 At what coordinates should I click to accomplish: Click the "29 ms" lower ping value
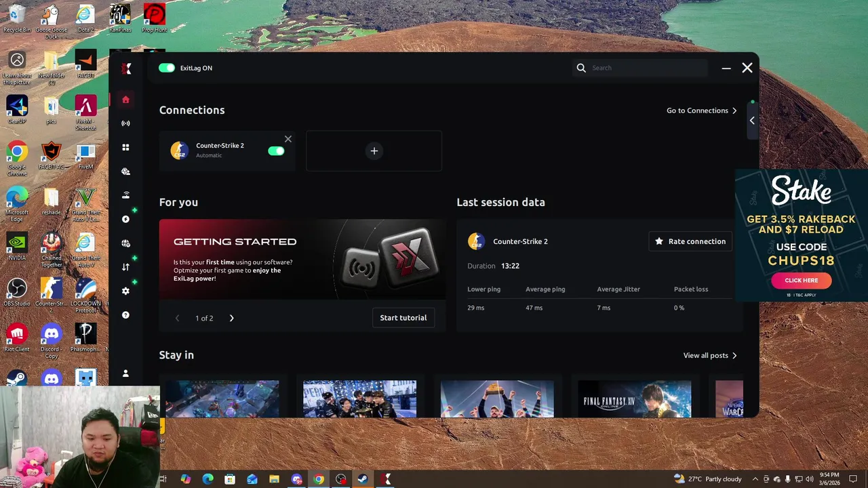476,308
